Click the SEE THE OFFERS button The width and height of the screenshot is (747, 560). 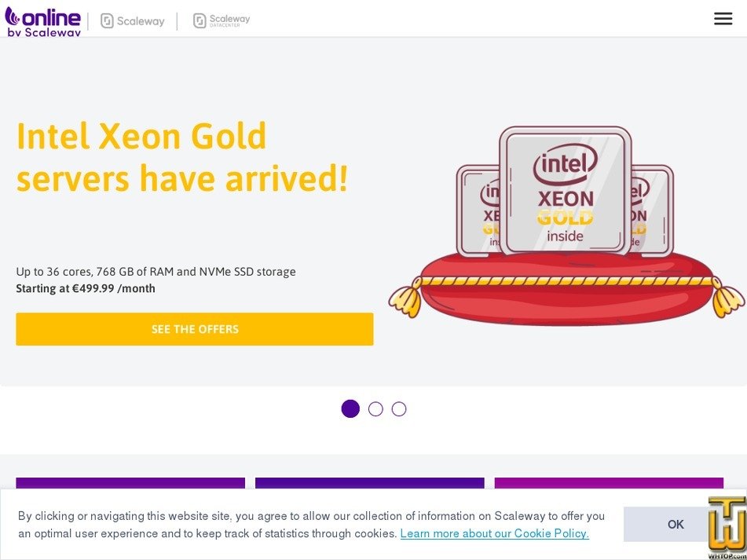(x=195, y=329)
